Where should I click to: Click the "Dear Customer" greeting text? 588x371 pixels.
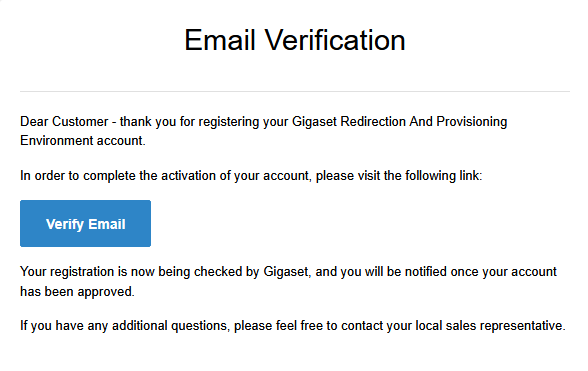pos(64,122)
